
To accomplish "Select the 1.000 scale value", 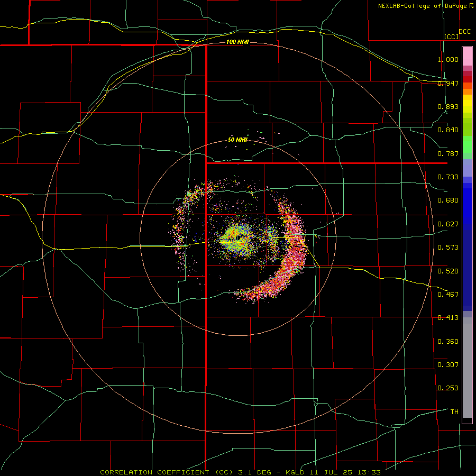I will (x=448, y=59).
